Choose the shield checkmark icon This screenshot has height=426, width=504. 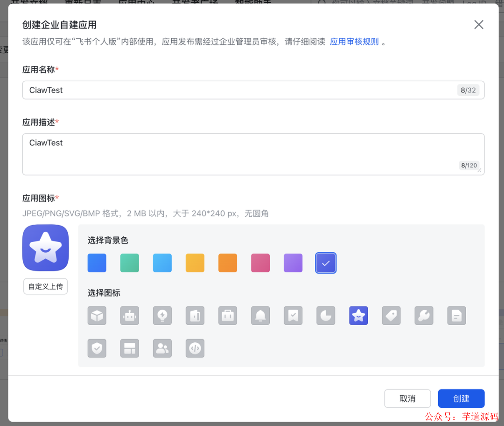tap(97, 348)
